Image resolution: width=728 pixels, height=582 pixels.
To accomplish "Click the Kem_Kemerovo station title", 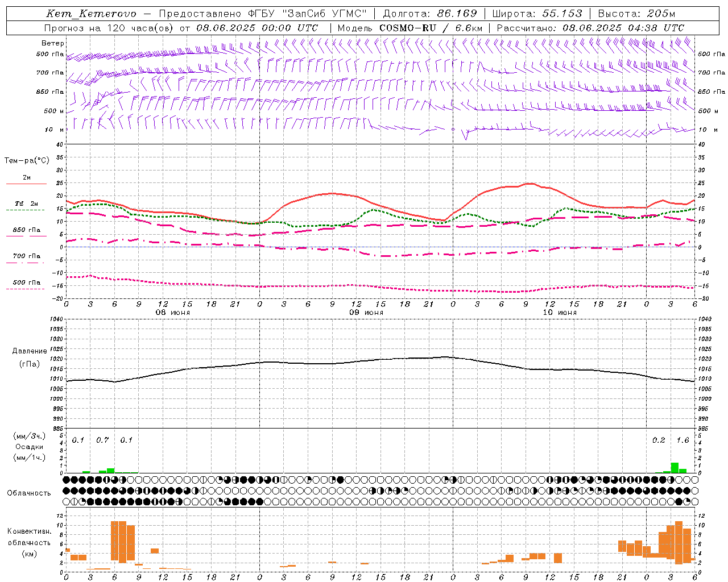I will [x=91, y=14].
